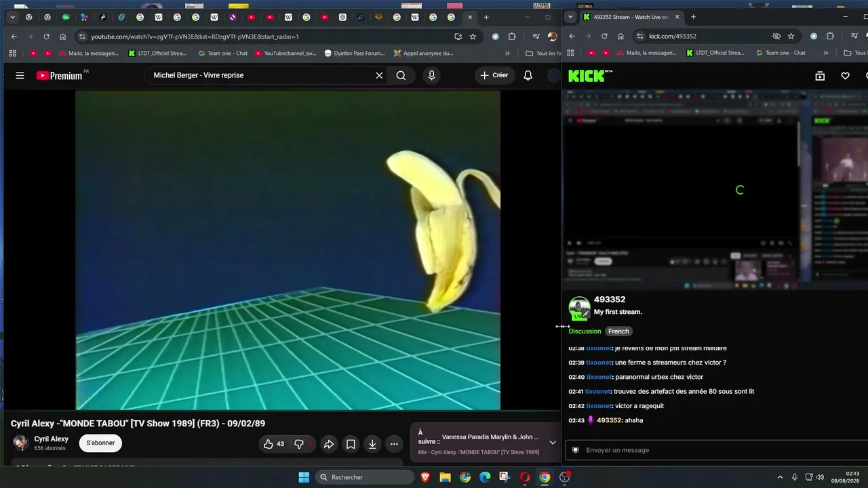Image resolution: width=868 pixels, height=488 pixels.
Task: Click the tracking protection eye icon in Kick
Action: [x=776, y=37]
